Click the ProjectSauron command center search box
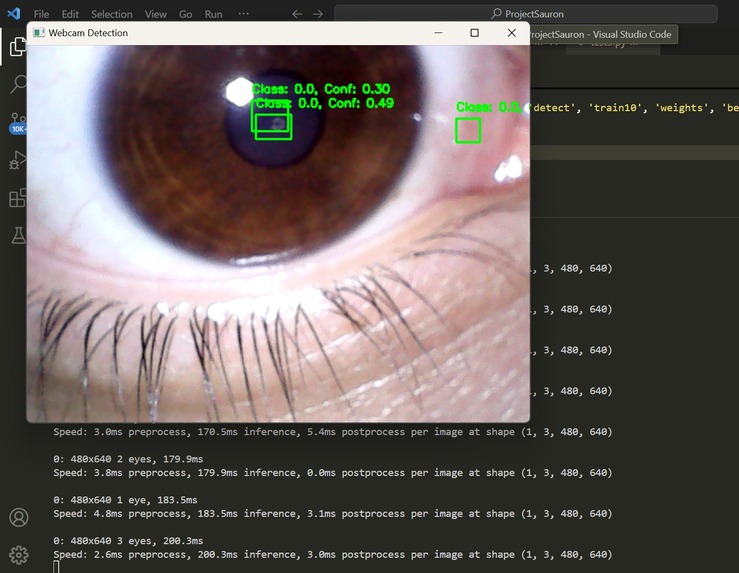This screenshot has height=573, width=739. [526, 14]
